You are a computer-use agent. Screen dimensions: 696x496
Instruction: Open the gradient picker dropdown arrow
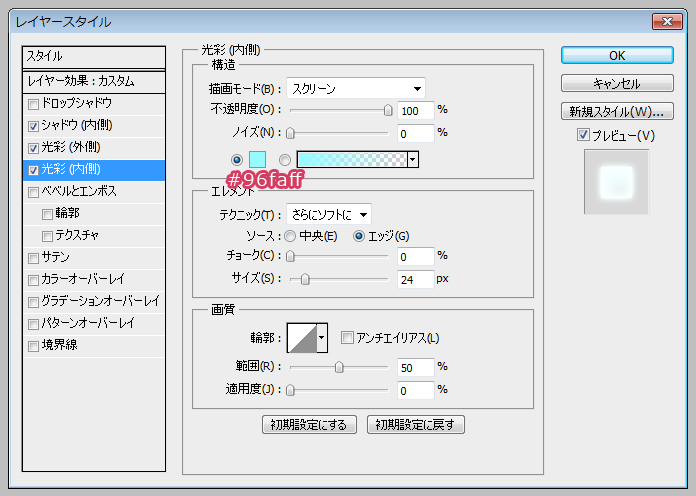(413, 159)
